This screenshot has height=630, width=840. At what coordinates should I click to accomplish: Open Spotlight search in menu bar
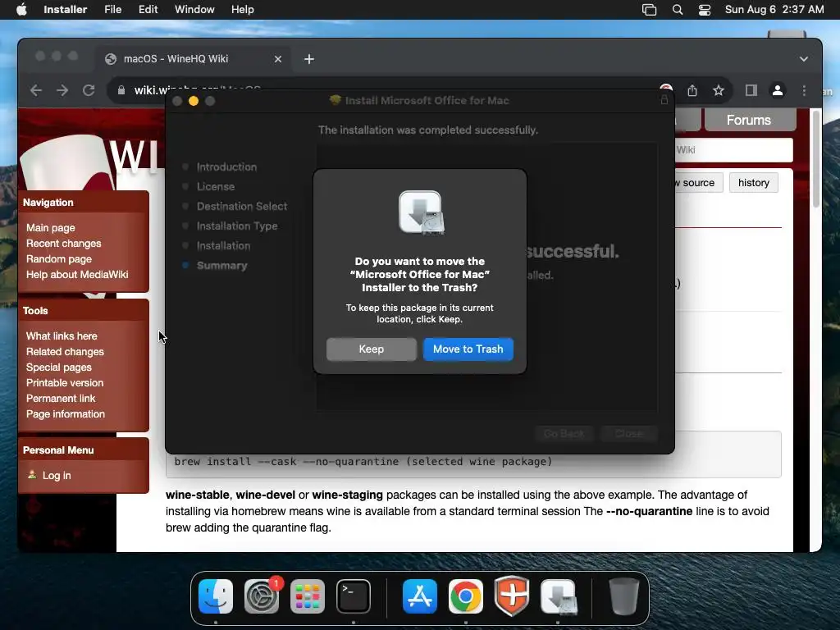(x=677, y=10)
